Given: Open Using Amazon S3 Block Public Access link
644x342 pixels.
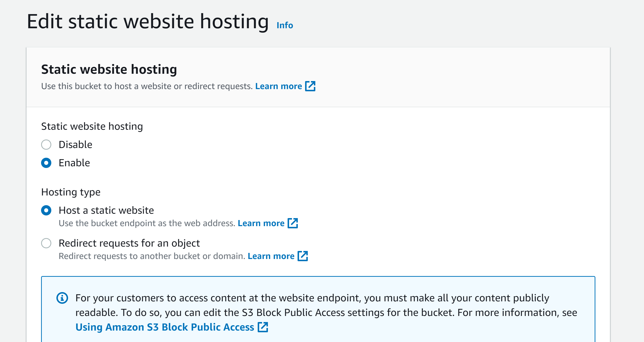Looking at the screenshot, I should [x=165, y=327].
